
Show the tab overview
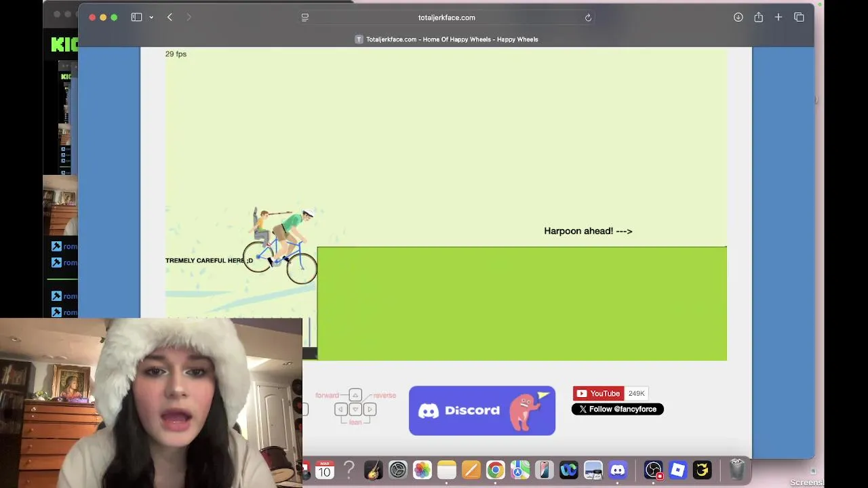coord(799,17)
